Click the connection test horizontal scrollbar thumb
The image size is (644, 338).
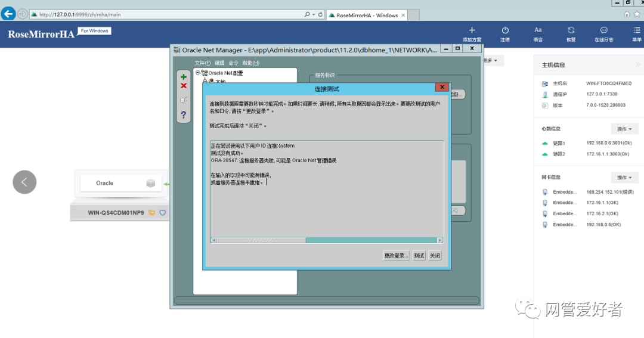point(261,240)
